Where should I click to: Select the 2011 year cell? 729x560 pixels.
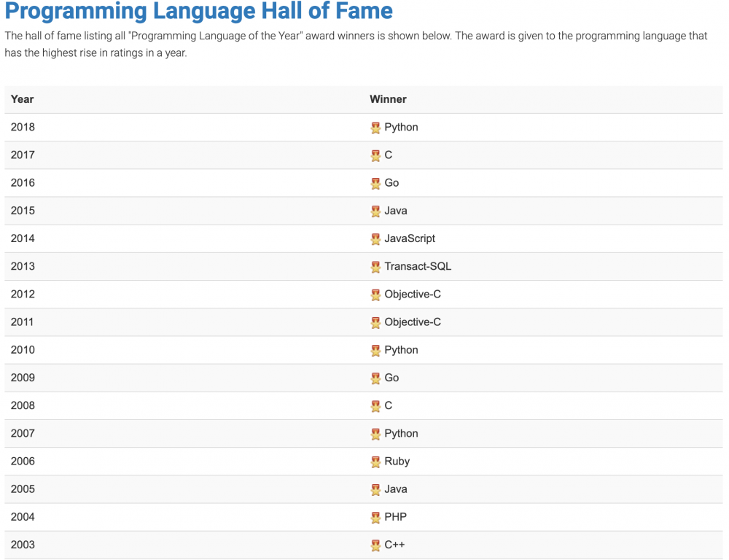23,322
